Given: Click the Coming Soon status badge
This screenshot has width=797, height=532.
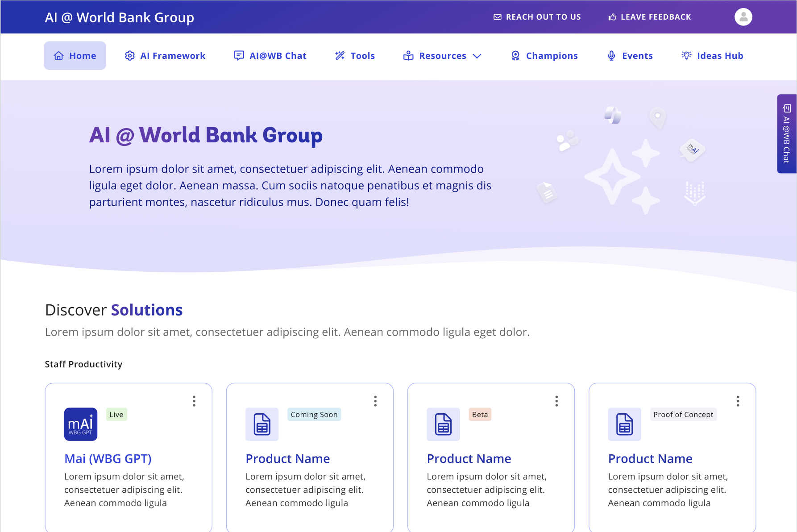Looking at the screenshot, I should point(314,415).
